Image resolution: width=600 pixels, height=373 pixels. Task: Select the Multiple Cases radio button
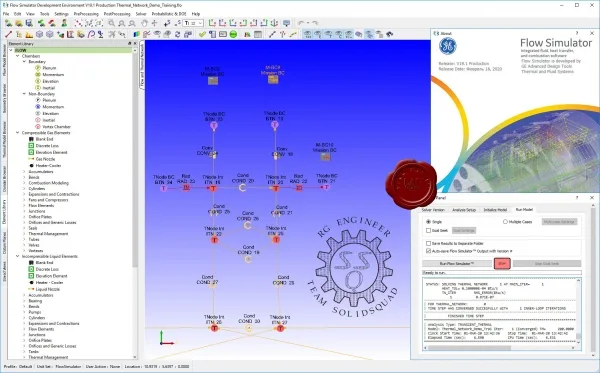click(x=505, y=222)
